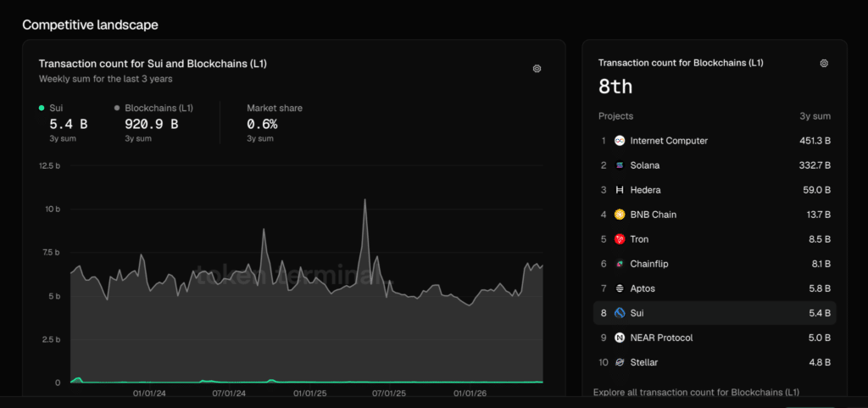The width and height of the screenshot is (868, 408).
Task: Click the 07/01/24 x-axis label
Action: point(229,394)
